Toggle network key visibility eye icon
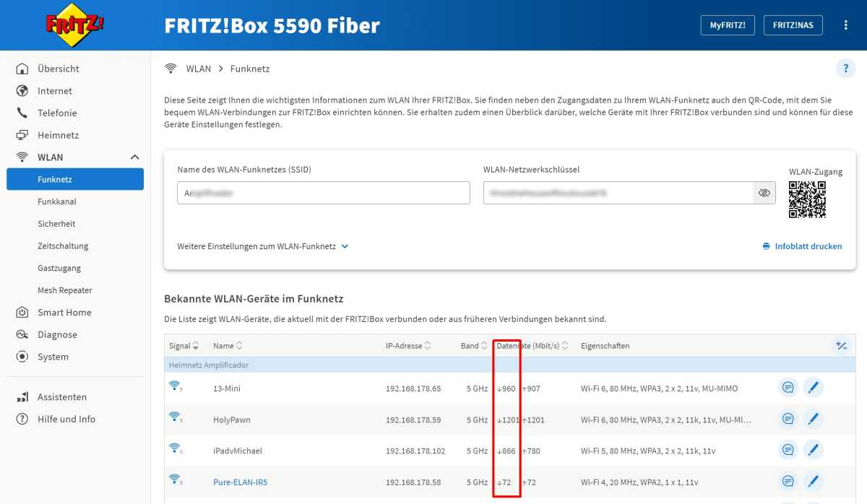The width and height of the screenshot is (867, 504). click(x=764, y=193)
